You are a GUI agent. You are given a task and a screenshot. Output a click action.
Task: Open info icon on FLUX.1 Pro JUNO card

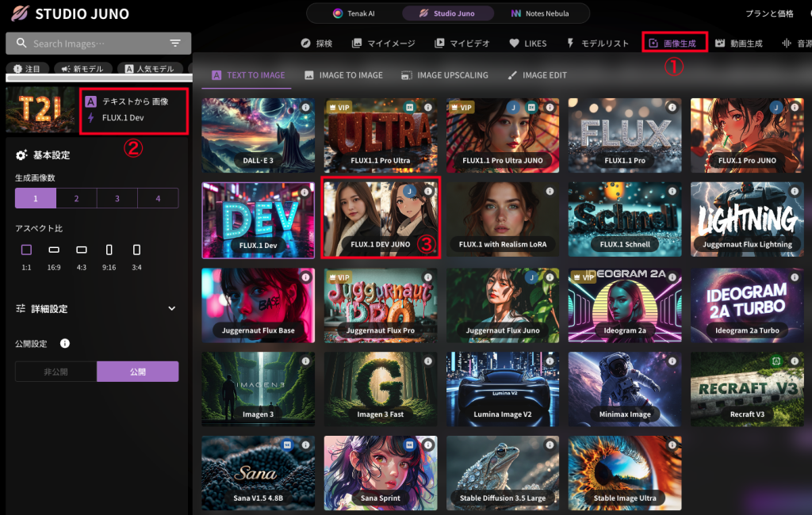click(795, 107)
